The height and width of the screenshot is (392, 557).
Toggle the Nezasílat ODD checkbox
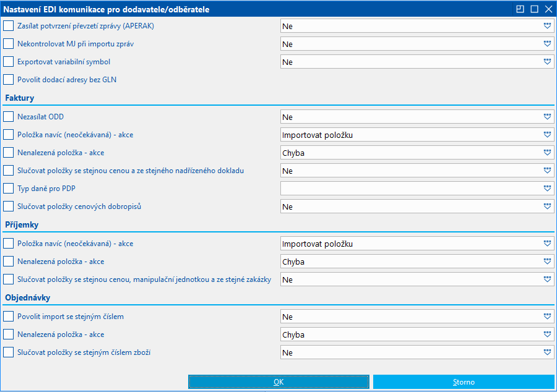[8, 116]
